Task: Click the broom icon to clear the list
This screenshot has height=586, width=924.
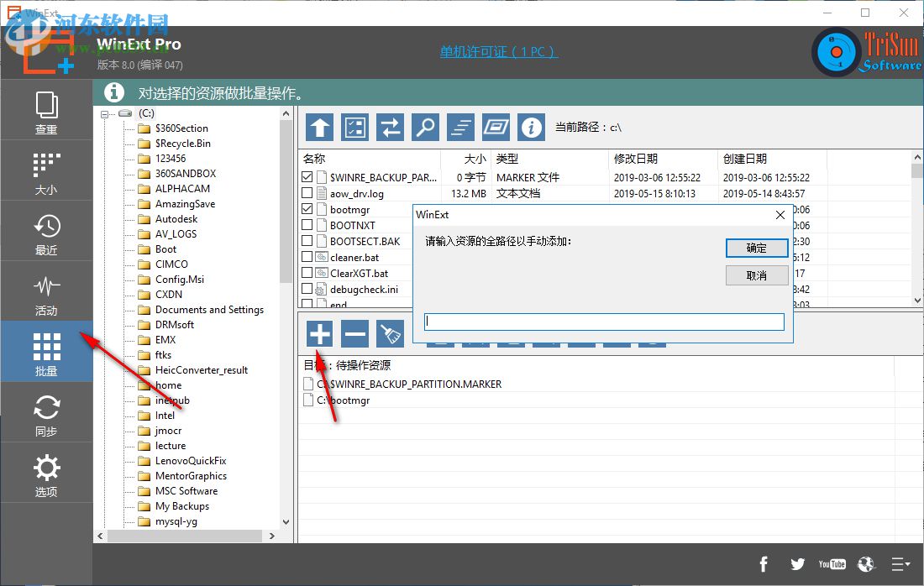Action: click(x=390, y=333)
